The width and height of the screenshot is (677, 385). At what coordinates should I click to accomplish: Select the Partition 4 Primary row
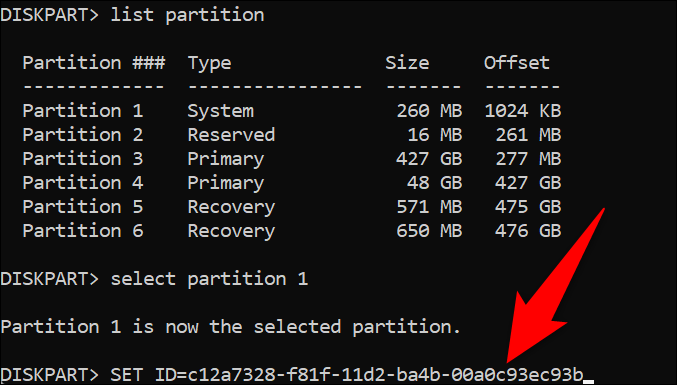(292, 183)
